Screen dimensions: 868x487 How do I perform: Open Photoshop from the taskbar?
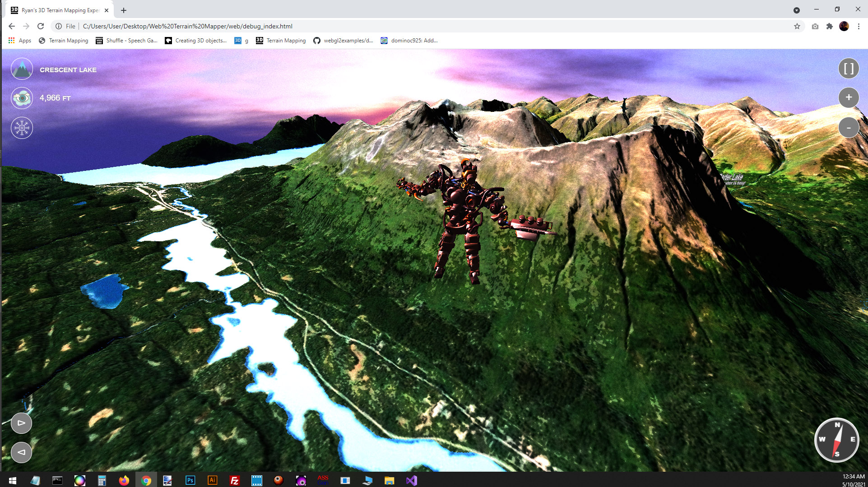click(x=190, y=481)
